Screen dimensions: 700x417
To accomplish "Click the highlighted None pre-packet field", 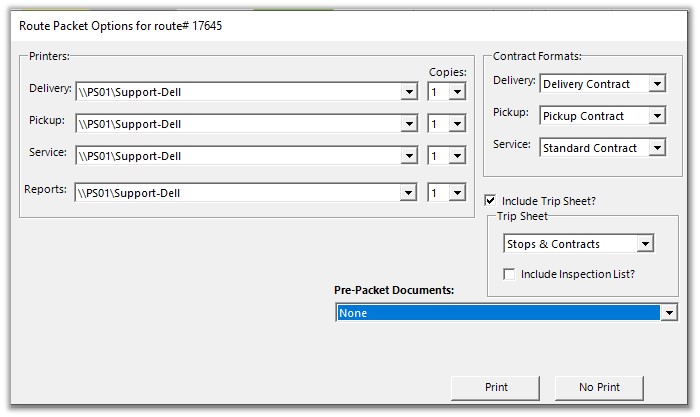I will (x=498, y=313).
